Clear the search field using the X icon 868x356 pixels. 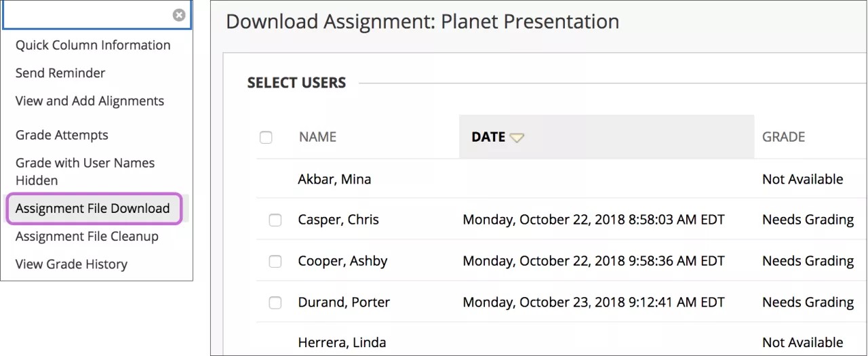tap(179, 15)
